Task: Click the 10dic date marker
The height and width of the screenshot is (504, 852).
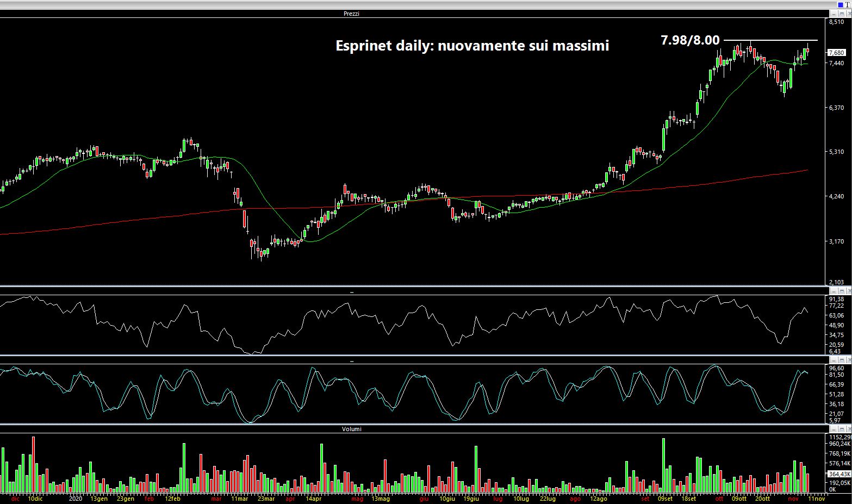Action: (x=36, y=498)
